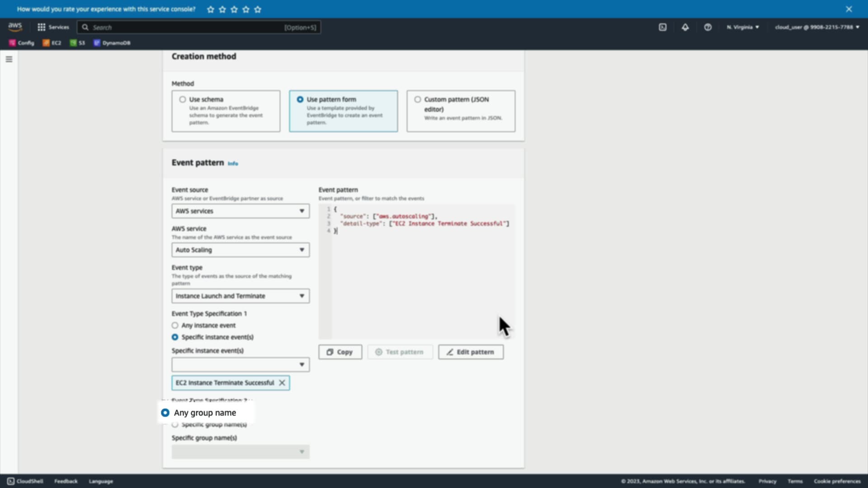Open the DynamoDB bookmark shortcut

tap(112, 43)
